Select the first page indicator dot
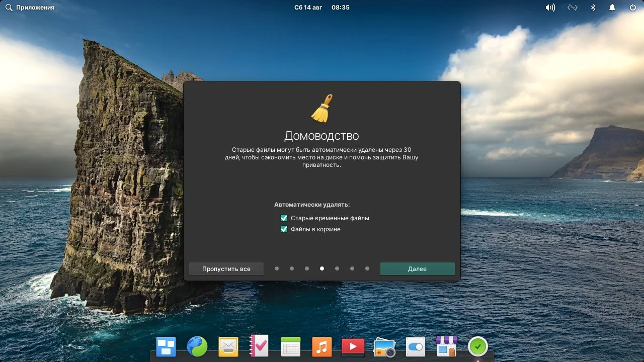This screenshot has height=362, width=644. click(x=277, y=268)
